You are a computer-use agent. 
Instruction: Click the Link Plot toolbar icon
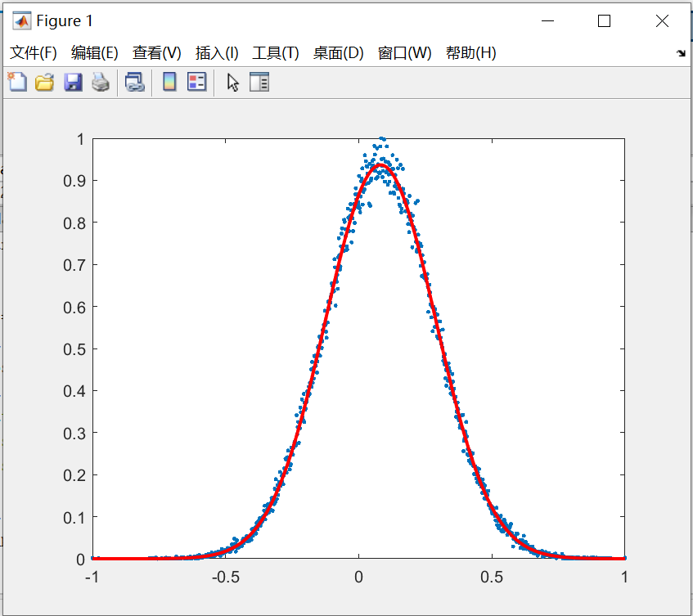pos(135,82)
